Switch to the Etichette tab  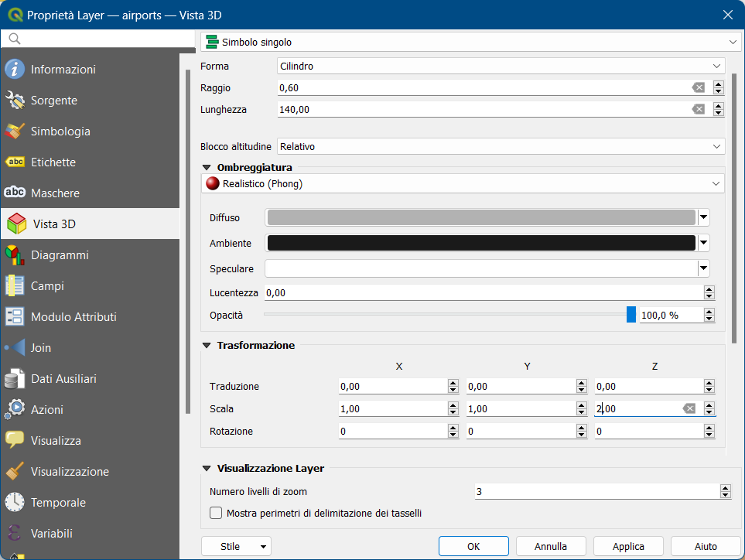pos(91,162)
